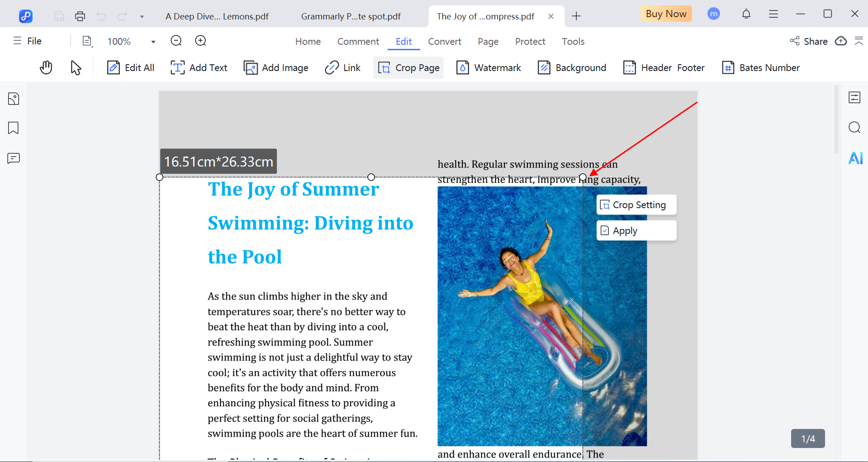Image resolution: width=868 pixels, height=462 pixels.
Task: Open the AI assistant panel
Action: [855, 158]
